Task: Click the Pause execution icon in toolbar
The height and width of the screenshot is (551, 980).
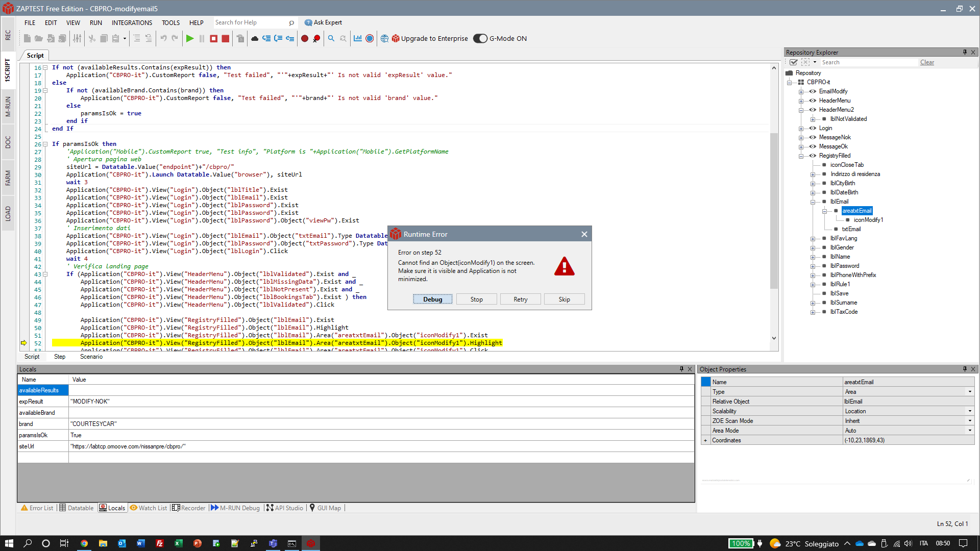Action: point(202,38)
